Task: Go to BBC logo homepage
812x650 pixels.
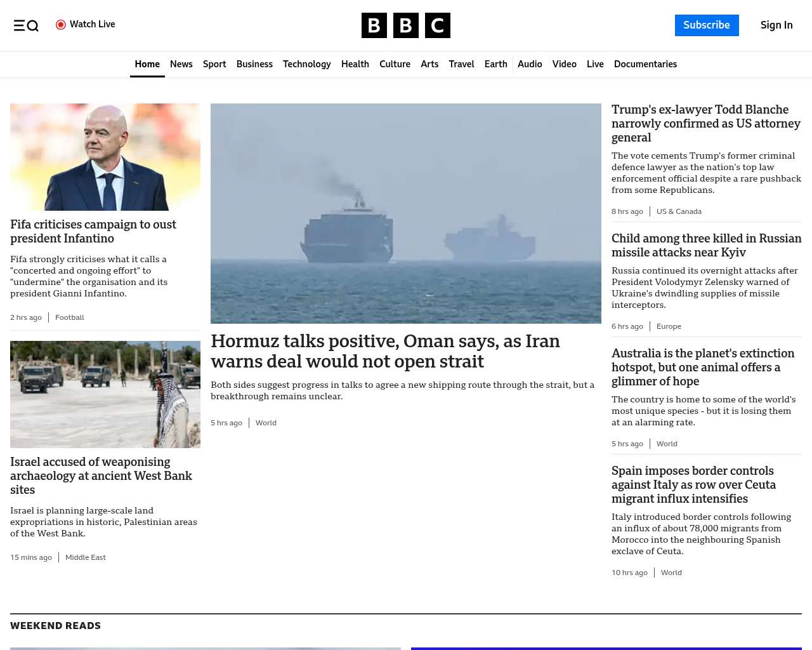Action: (406, 25)
